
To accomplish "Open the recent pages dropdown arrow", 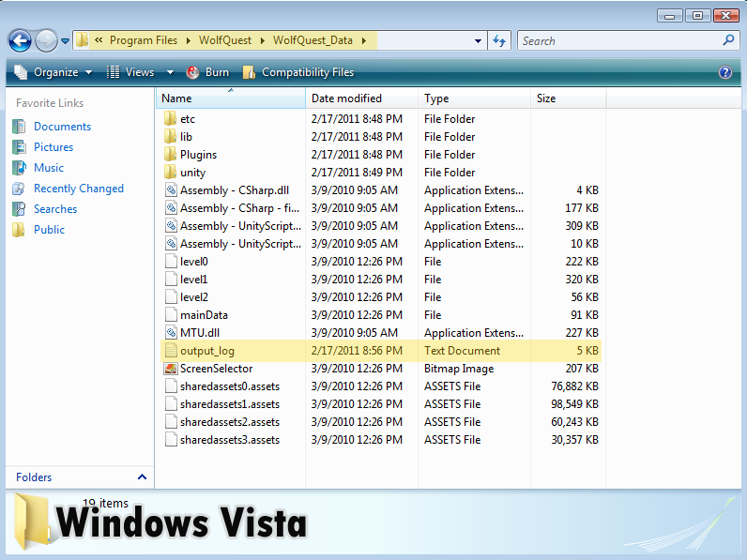I will point(66,41).
